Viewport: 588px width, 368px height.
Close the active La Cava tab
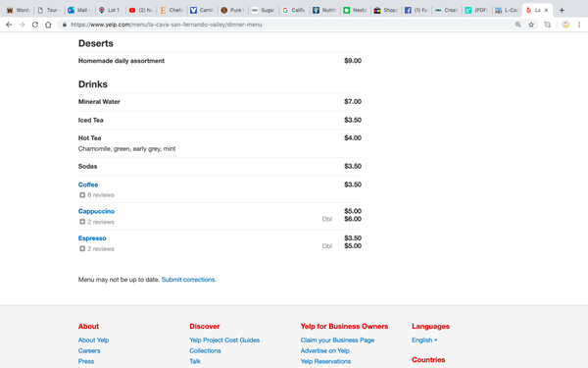[547, 10]
